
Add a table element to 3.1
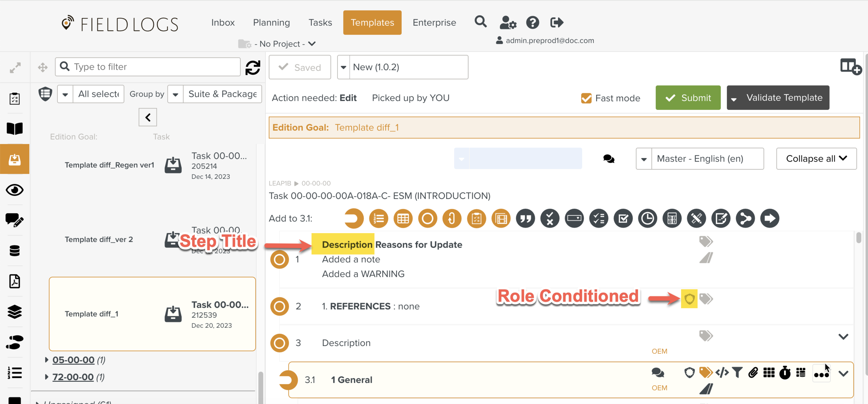tap(403, 218)
